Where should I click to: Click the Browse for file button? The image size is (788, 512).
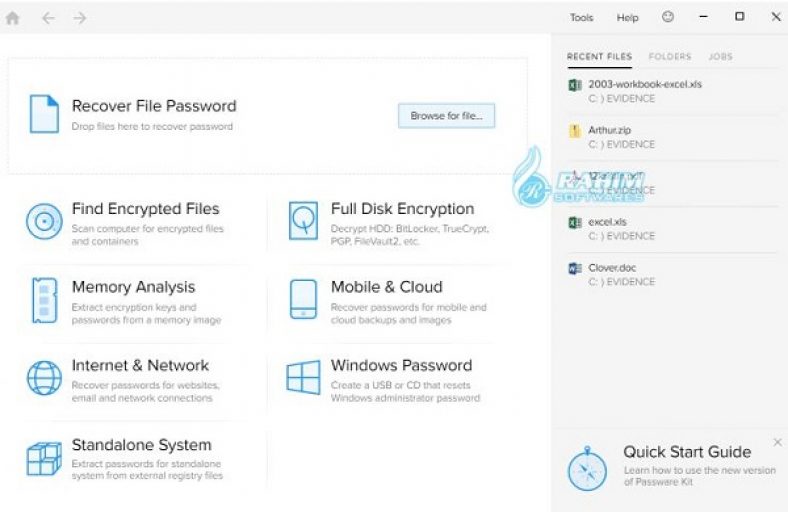(x=446, y=116)
